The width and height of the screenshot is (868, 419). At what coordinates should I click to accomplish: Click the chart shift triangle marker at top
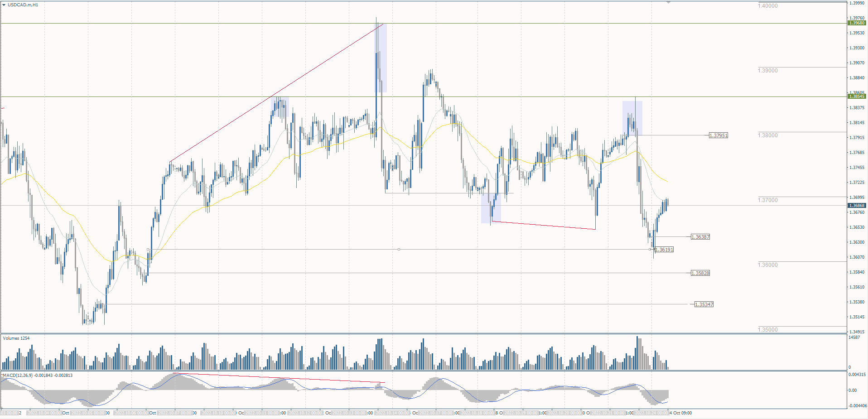point(668,2)
